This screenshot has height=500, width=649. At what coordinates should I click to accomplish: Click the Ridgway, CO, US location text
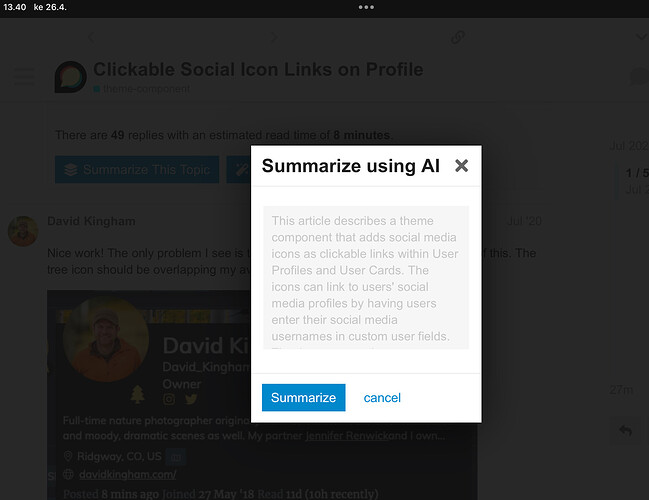[x=119, y=456]
